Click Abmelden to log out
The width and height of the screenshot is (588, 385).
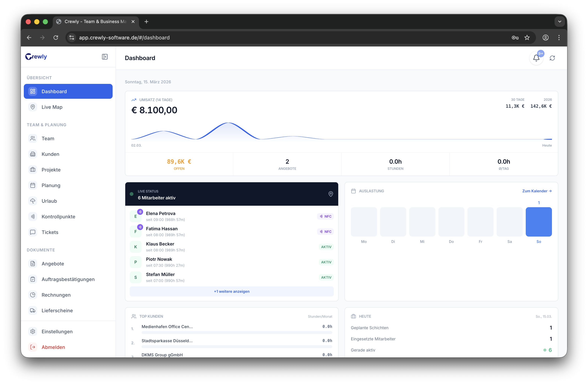(x=53, y=347)
